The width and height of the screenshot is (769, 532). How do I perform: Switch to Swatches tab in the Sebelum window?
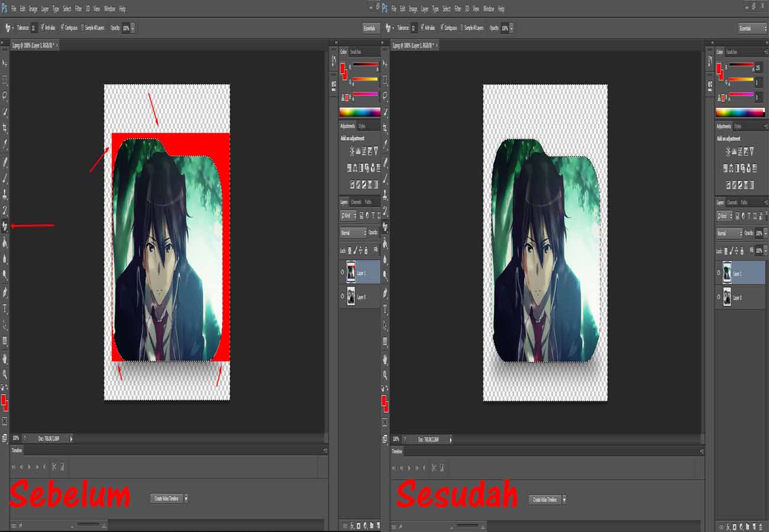click(356, 52)
